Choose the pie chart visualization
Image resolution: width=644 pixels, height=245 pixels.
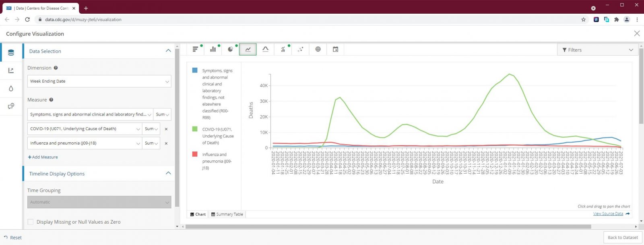[x=230, y=50]
